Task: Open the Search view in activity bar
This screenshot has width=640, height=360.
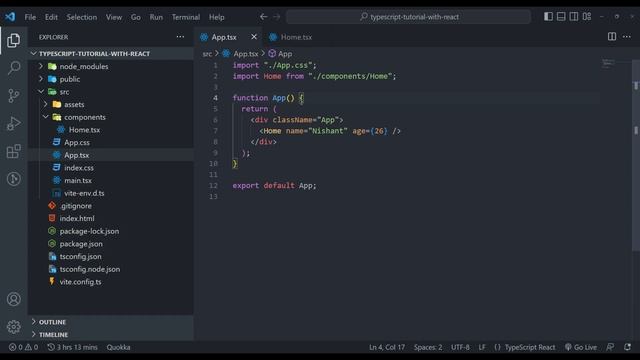Action: click(13, 68)
